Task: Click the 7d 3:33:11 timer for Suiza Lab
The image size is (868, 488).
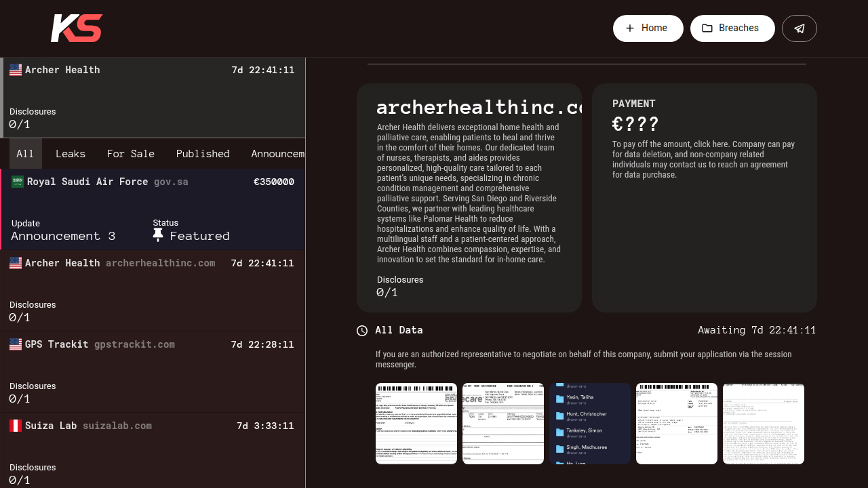Action: (x=265, y=426)
